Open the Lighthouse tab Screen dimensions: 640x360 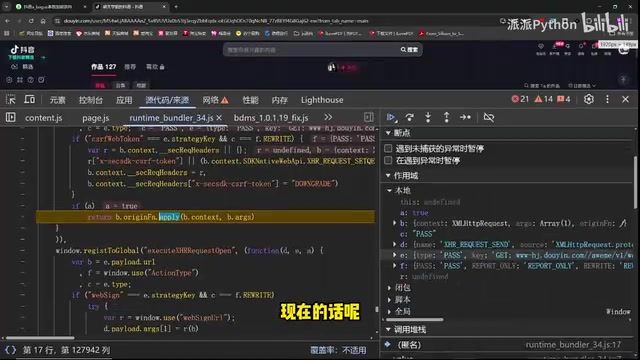pos(322,100)
